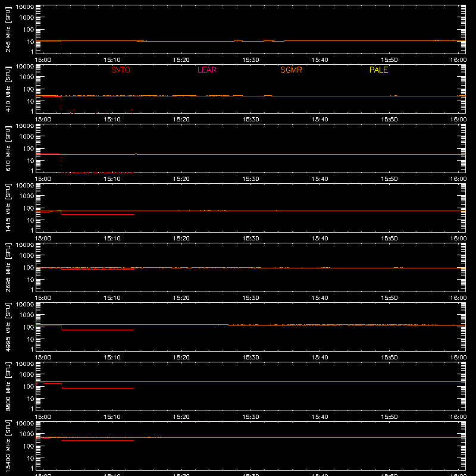Click 15:00 time label under 610 MHz plot
The width and height of the screenshot is (476, 476).
(x=43, y=179)
